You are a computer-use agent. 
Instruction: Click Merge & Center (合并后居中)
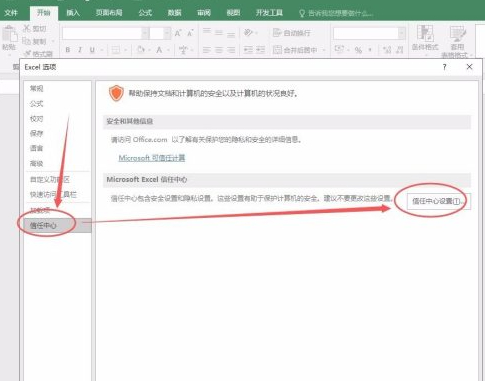tap(295, 50)
